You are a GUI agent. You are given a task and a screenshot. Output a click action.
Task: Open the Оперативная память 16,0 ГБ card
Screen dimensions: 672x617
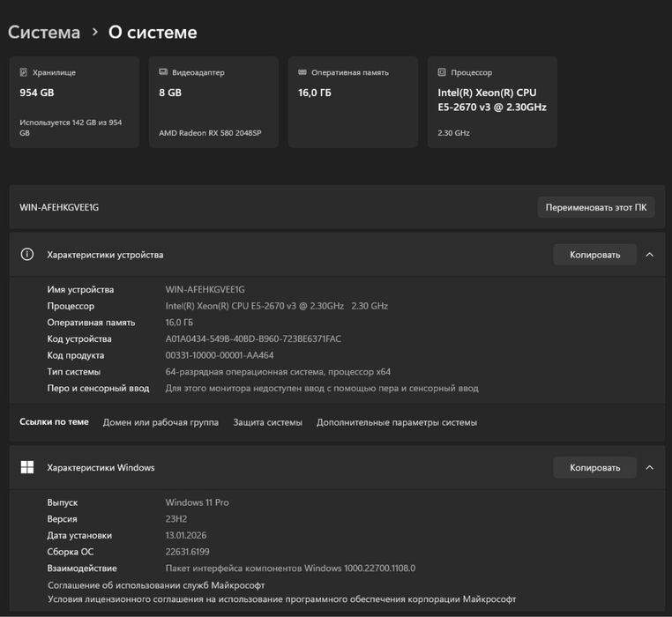353,102
